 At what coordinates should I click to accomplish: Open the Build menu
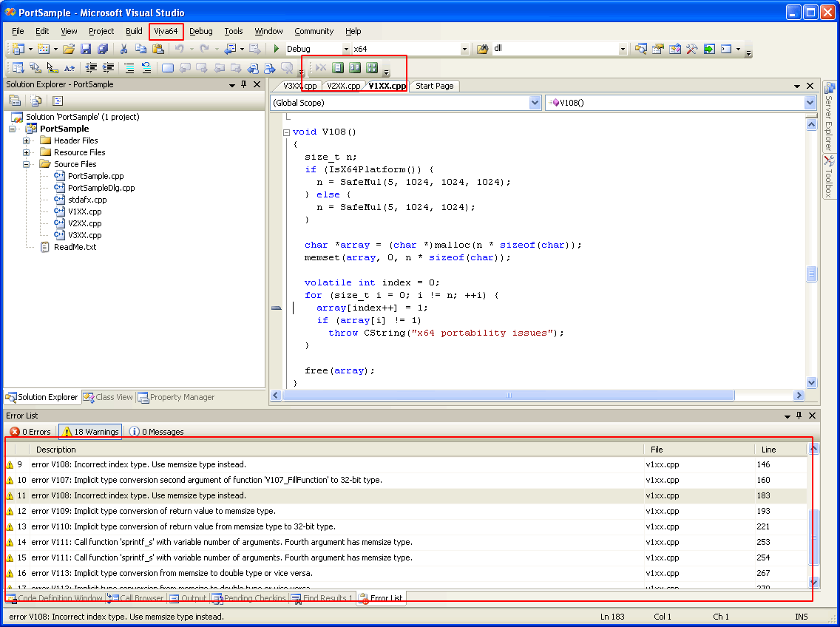(134, 32)
